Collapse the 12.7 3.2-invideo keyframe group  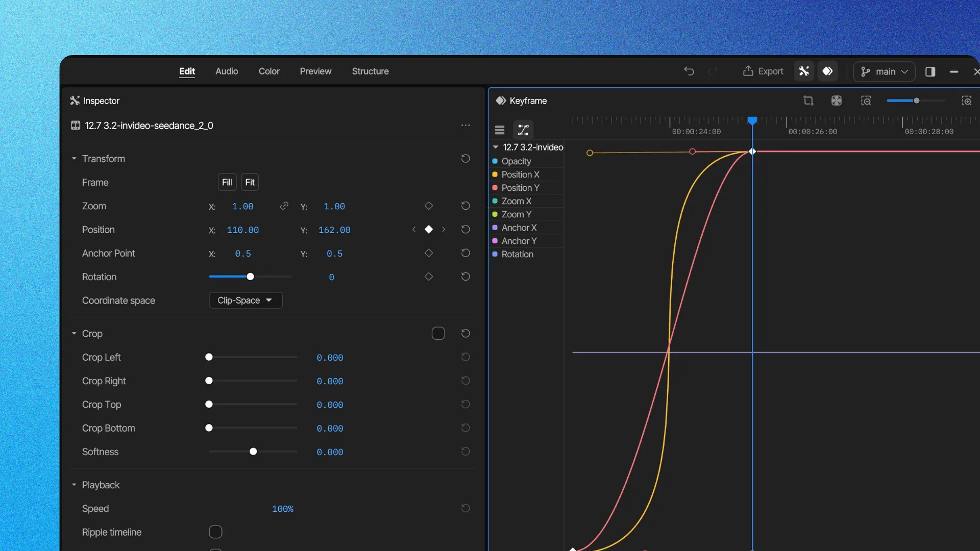click(x=495, y=147)
